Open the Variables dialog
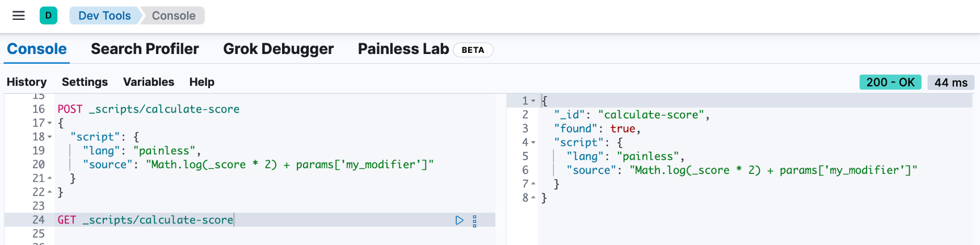 point(149,82)
